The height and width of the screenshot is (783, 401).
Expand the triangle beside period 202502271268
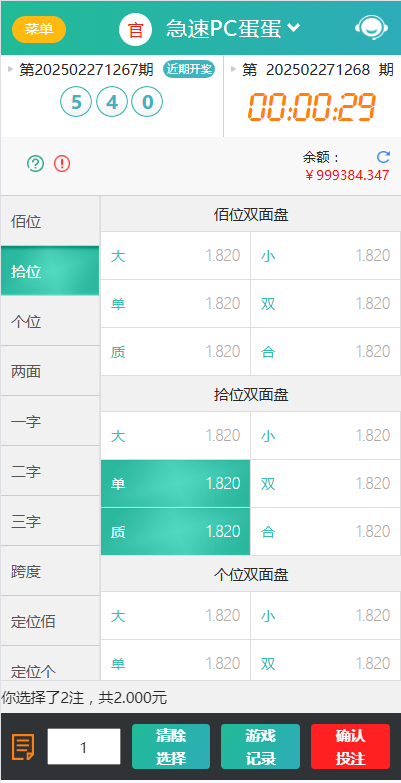(x=233, y=69)
